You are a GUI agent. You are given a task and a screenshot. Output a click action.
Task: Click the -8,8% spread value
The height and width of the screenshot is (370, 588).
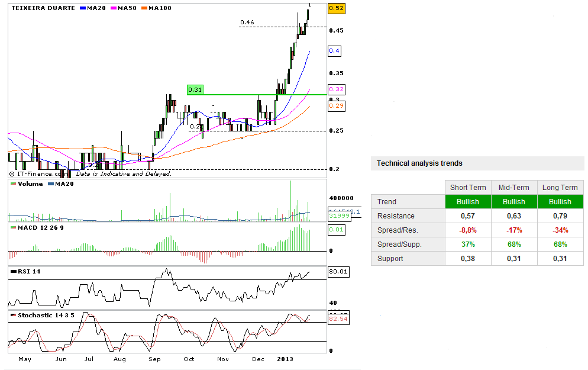[x=468, y=230]
